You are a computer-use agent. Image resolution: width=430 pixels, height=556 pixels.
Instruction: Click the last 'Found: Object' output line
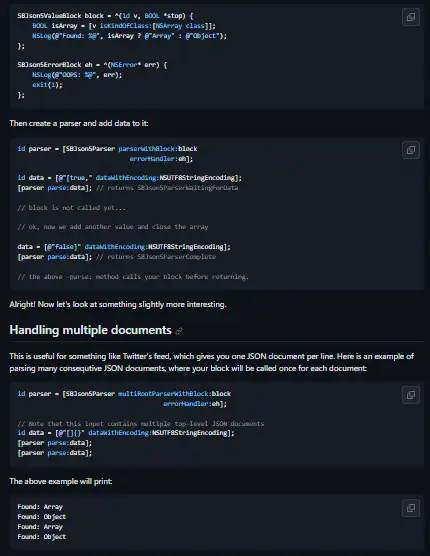pos(42,536)
